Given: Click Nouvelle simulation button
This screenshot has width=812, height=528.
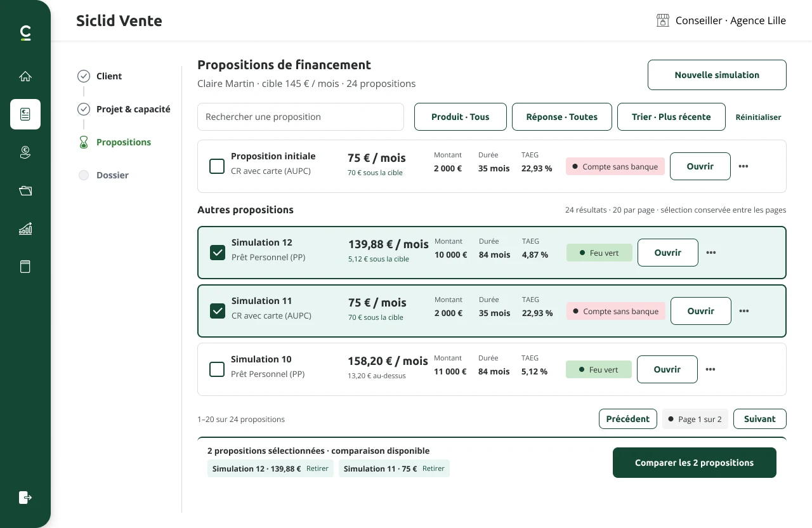Looking at the screenshot, I should coord(717,75).
